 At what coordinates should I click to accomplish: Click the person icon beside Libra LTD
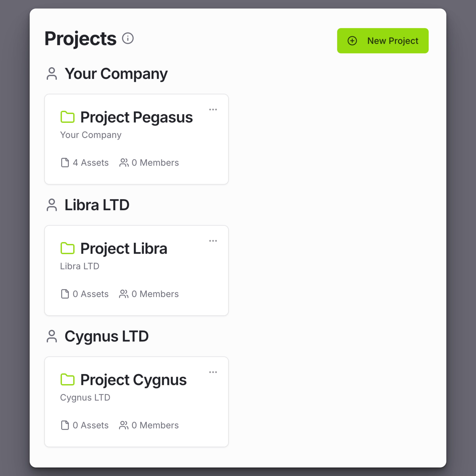click(x=52, y=205)
